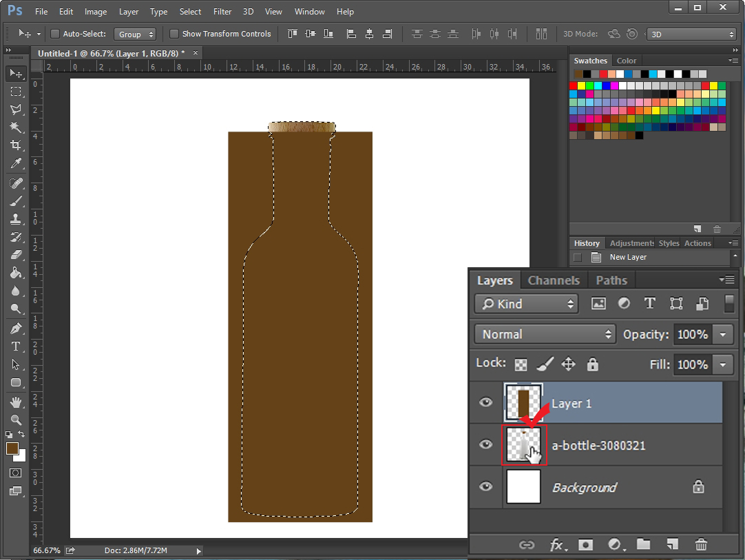Toggle lock all padlock icon
This screenshot has height=560, width=745.
[x=592, y=364]
